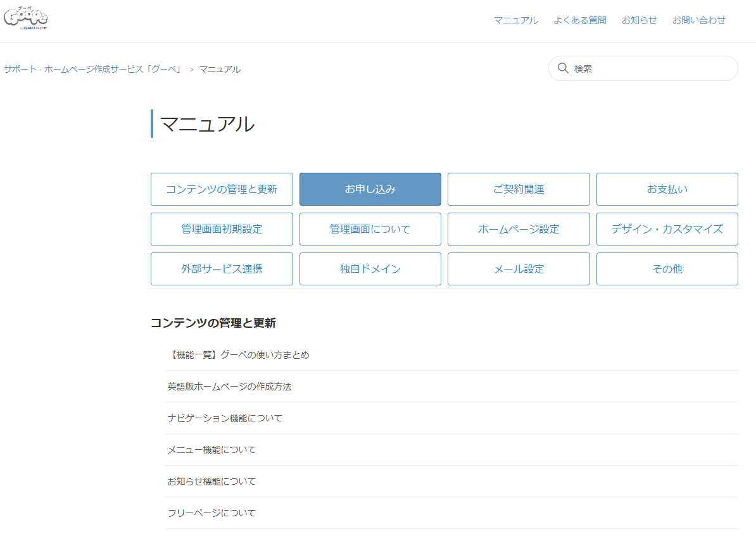This screenshot has width=756, height=541.
Task: Open 英語版ホームページの作成方法 article
Action: (229, 387)
